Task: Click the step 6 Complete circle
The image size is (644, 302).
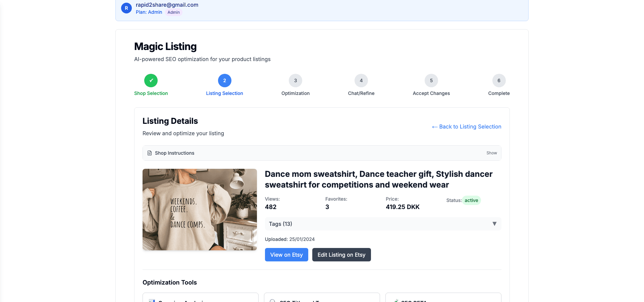Action: click(x=499, y=81)
